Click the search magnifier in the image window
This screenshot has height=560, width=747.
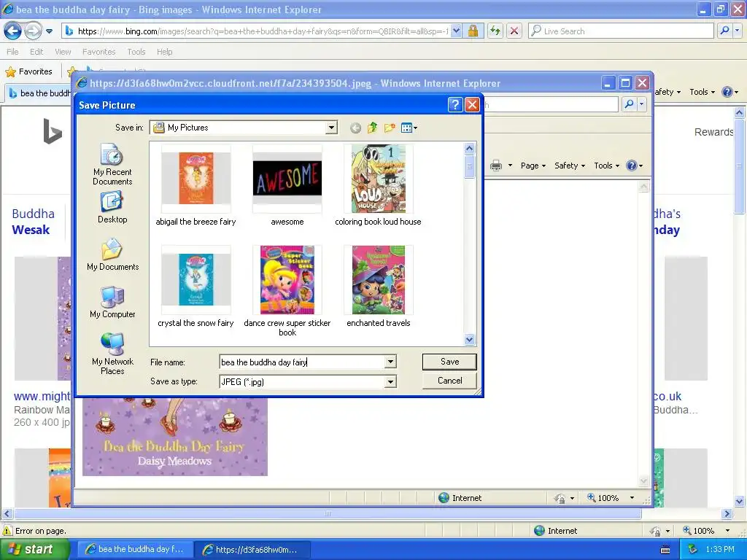tap(629, 104)
